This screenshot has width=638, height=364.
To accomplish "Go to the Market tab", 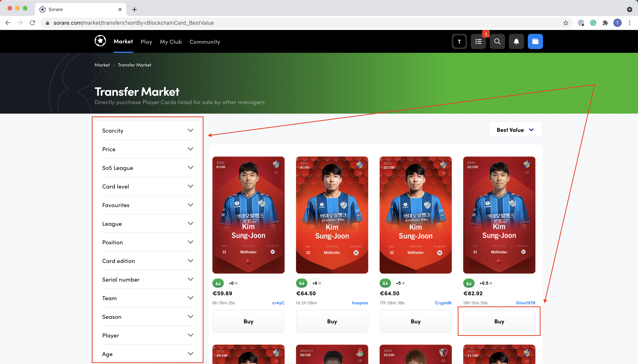I will (x=123, y=41).
